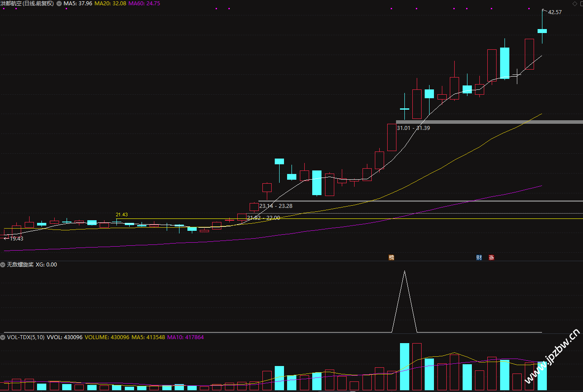Screen dimensions: 583x392
Task: Click the XG: 0.00 indicator value
Action: [x=46, y=265]
